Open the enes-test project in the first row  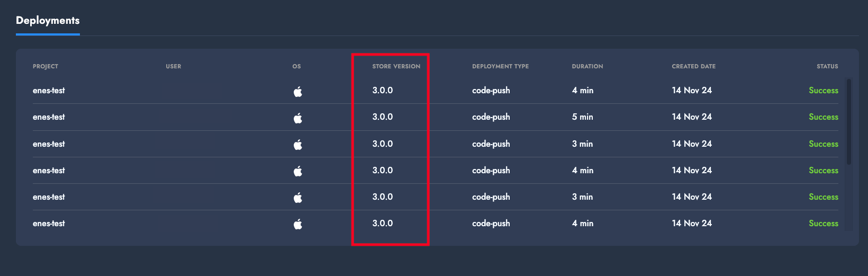tap(49, 91)
